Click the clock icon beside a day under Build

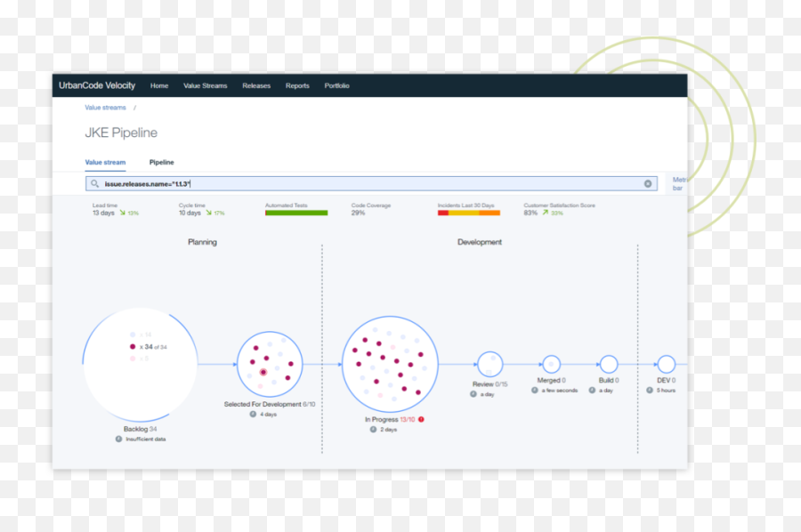592,390
